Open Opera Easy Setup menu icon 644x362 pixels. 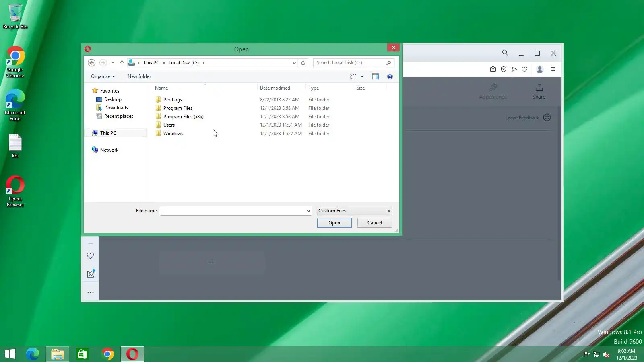click(x=553, y=69)
